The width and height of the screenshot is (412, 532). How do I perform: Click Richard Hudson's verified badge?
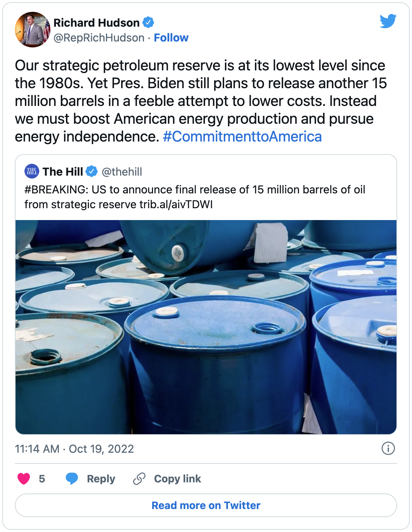coord(148,23)
